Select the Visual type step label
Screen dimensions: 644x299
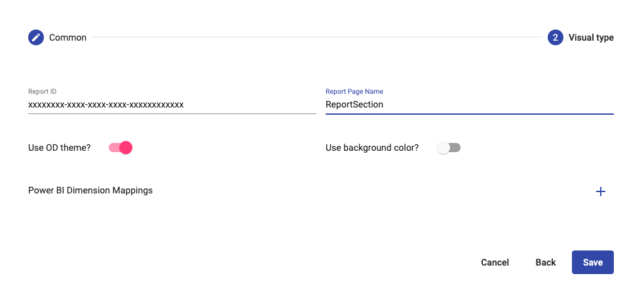click(x=591, y=37)
